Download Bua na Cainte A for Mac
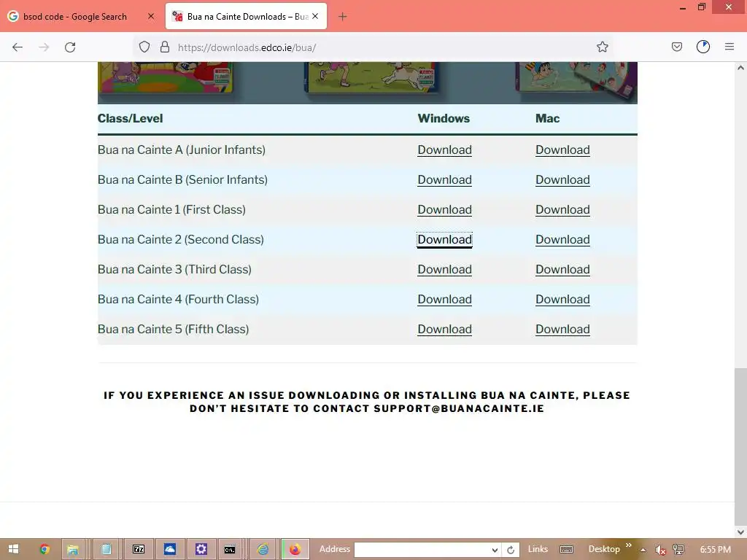Screen dimensions: 747x560 [x=562, y=150]
